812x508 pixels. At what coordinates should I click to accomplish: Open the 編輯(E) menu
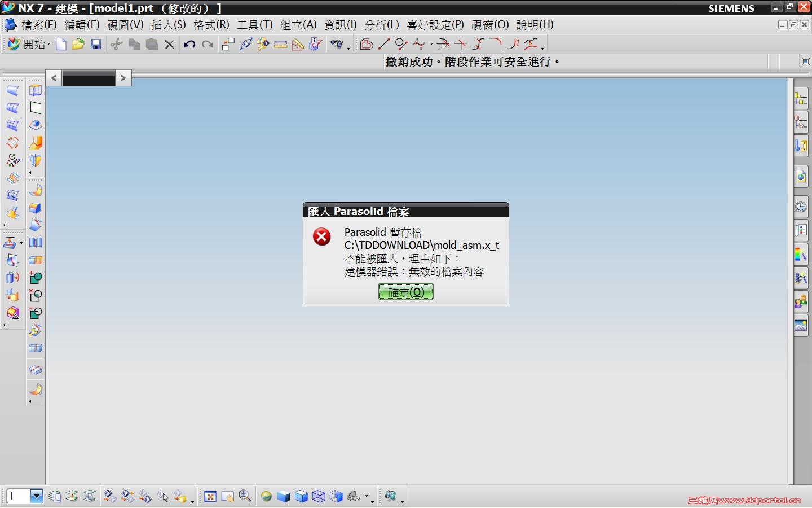click(x=82, y=25)
